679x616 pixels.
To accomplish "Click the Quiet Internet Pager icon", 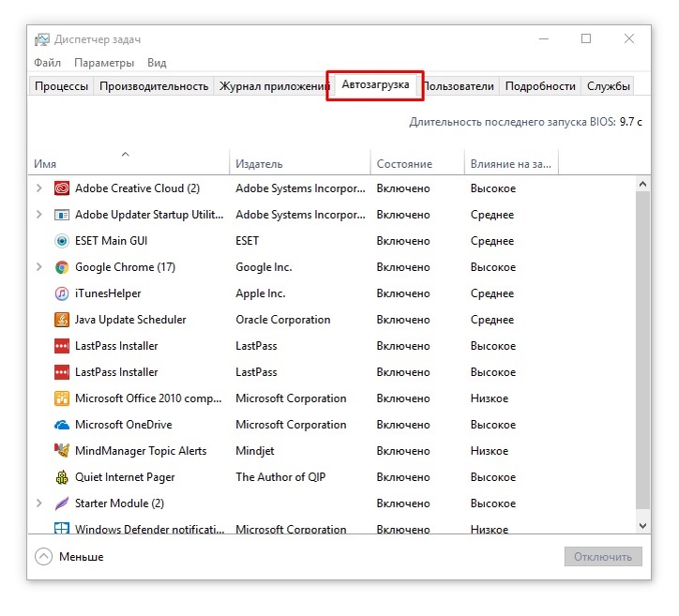I will pyautogui.click(x=62, y=477).
